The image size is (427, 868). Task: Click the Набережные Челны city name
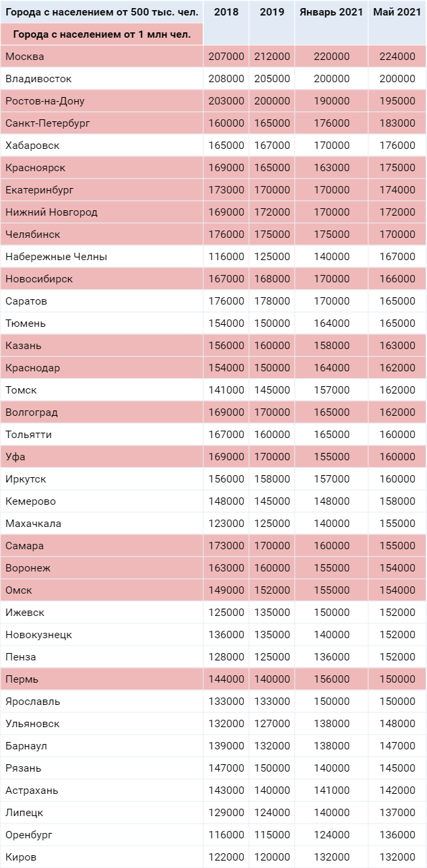57,257
